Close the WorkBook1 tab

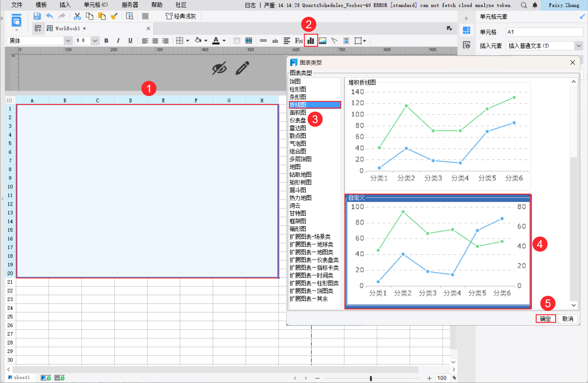(148, 29)
